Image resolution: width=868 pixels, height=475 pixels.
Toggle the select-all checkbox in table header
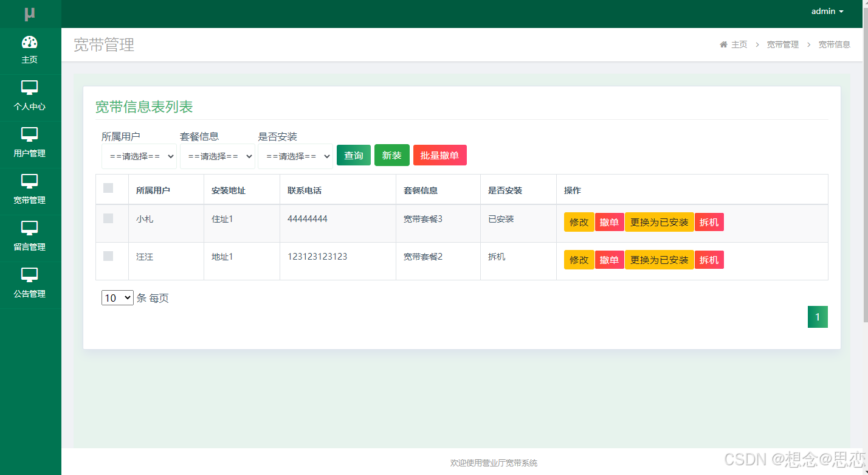click(x=108, y=188)
